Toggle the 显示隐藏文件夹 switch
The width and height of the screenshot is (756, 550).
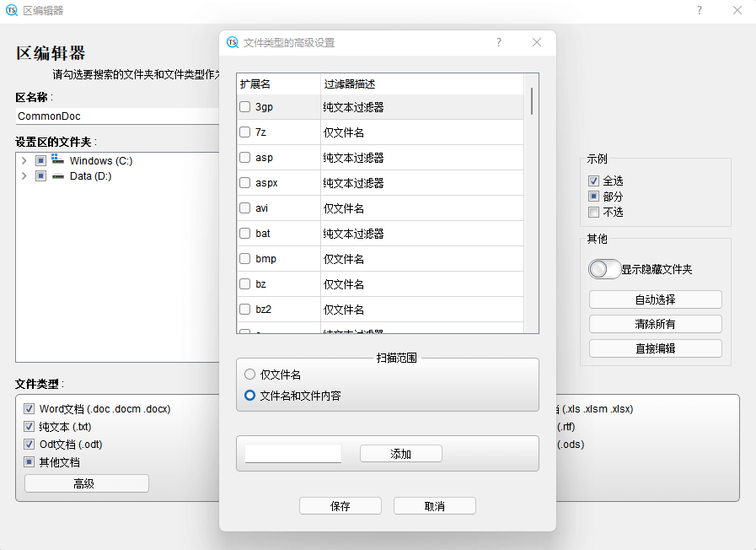604,268
